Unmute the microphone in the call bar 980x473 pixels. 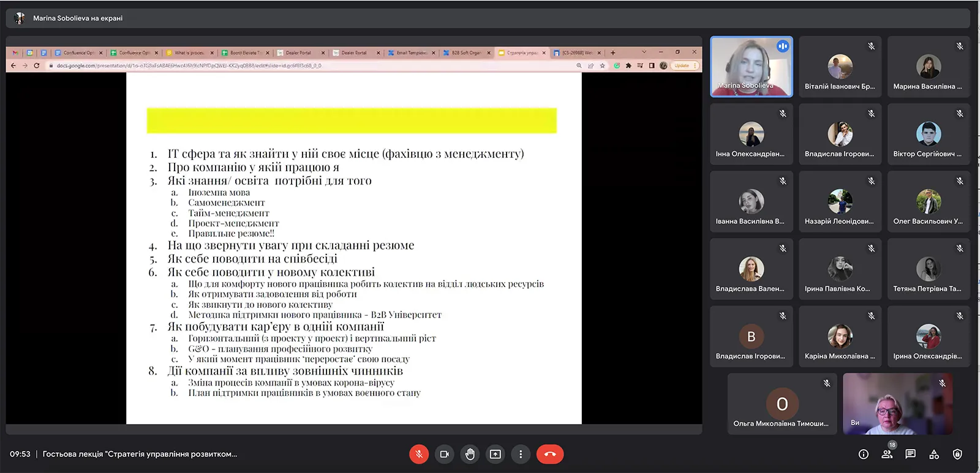[x=419, y=454]
